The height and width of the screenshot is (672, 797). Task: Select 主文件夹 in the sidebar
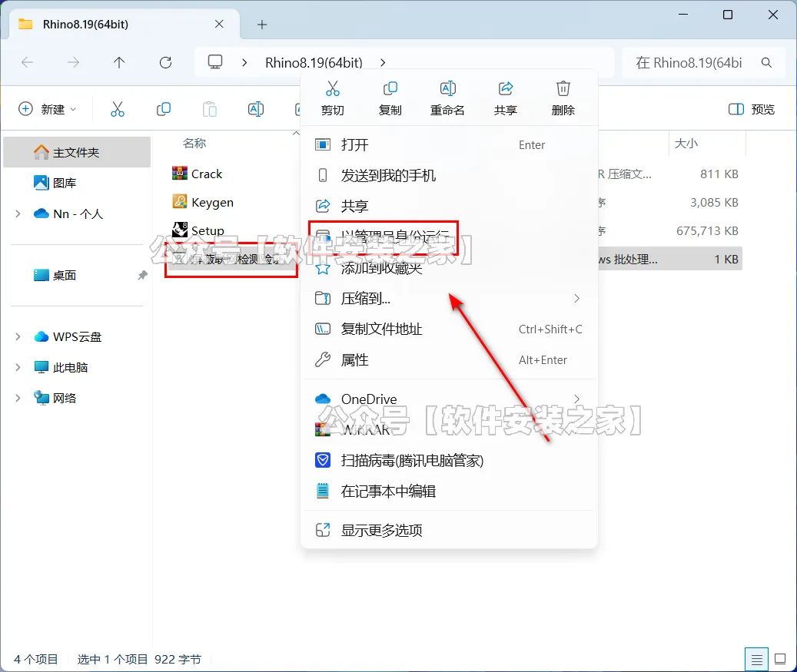pyautogui.click(x=77, y=152)
